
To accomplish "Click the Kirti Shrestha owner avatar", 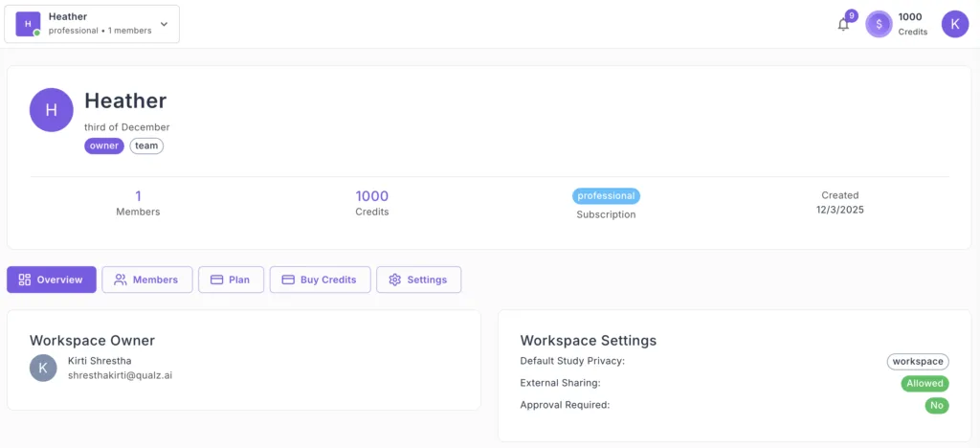I will [x=43, y=368].
